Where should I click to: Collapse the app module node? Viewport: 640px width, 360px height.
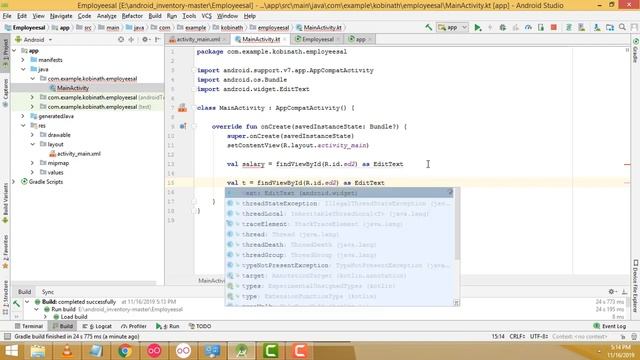coord(14,51)
